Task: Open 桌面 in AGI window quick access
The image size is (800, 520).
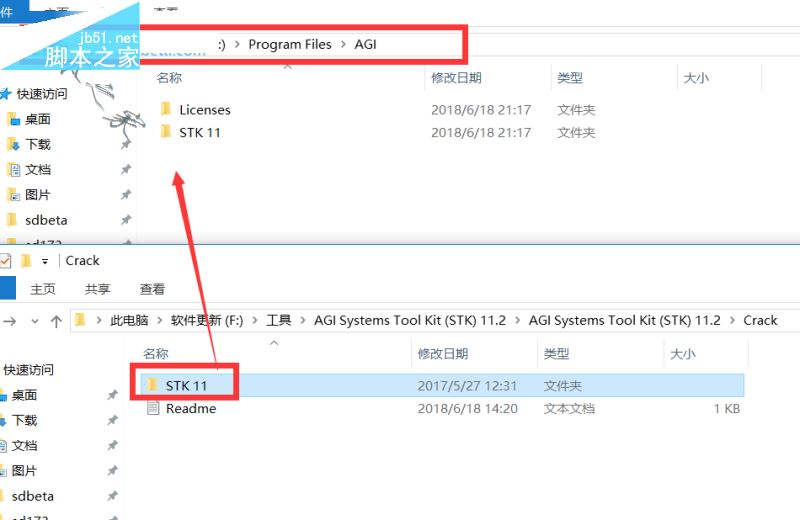Action: pos(37,119)
